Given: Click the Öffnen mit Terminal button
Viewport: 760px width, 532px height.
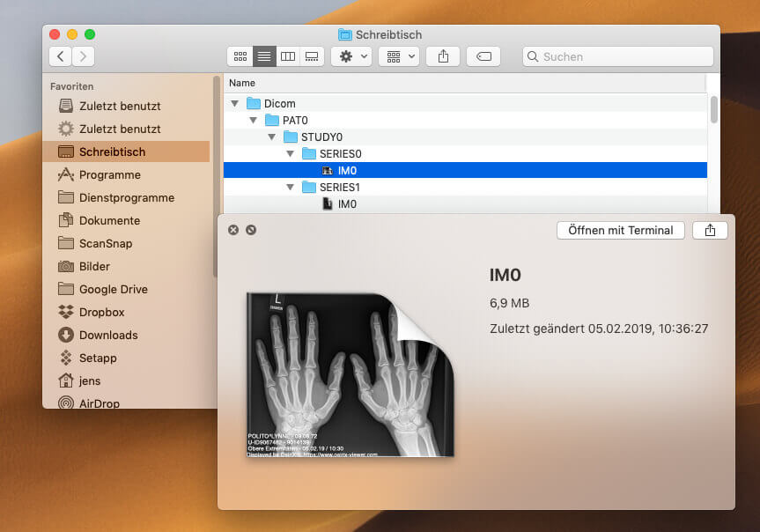Looking at the screenshot, I should 620,230.
